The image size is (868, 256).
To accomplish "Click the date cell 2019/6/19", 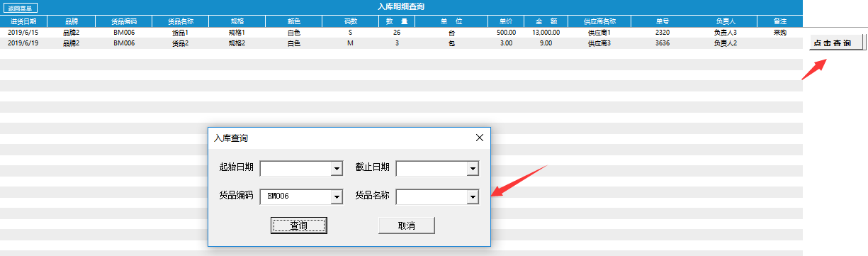I will [x=23, y=43].
